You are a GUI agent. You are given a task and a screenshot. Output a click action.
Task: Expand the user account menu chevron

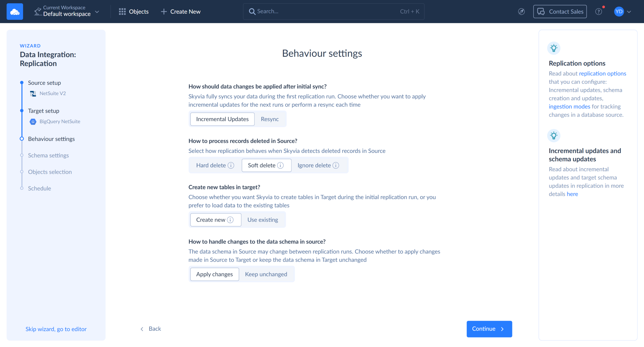point(629,12)
